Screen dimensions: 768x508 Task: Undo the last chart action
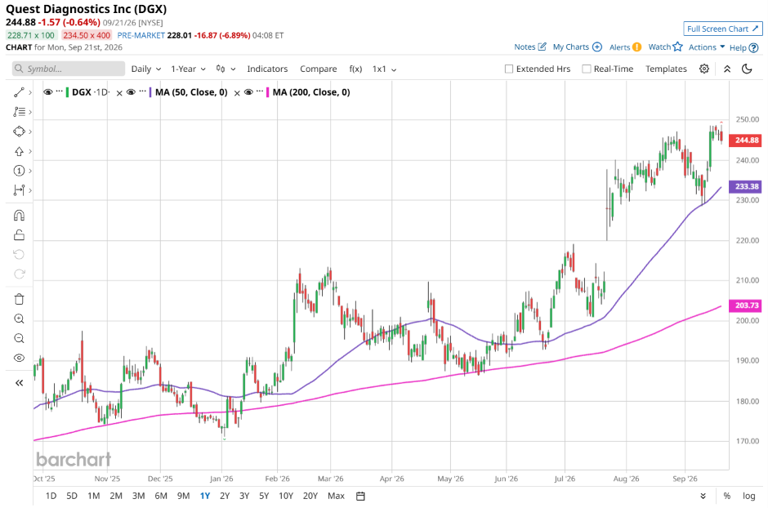coord(19,254)
